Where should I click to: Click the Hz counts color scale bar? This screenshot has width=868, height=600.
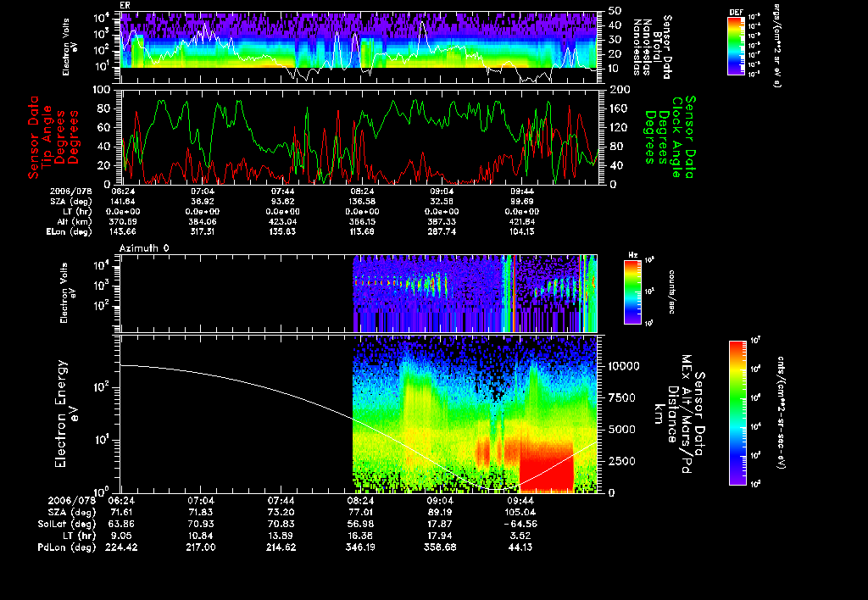pos(632,292)
